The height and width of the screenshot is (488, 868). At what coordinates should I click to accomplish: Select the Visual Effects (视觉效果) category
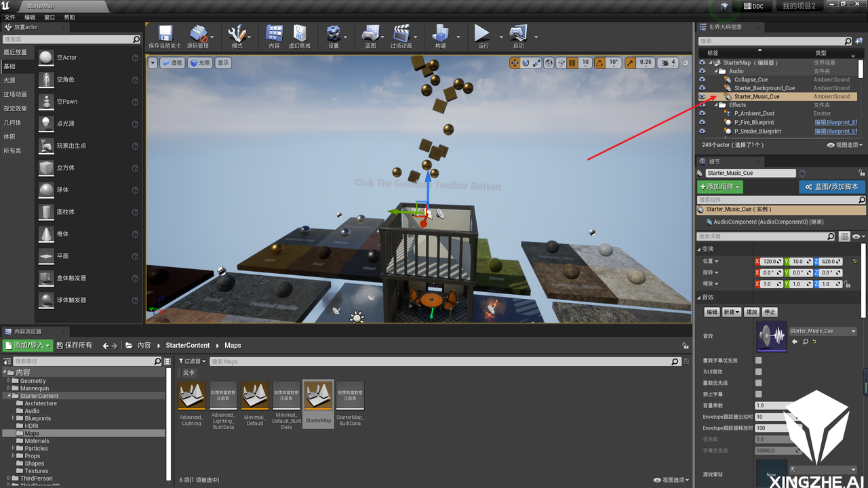(x=16, y=108)
